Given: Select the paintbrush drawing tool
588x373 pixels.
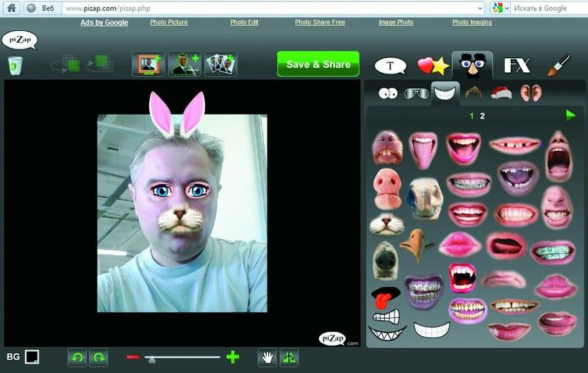Looking at the screenshot, I should [558, 65].
